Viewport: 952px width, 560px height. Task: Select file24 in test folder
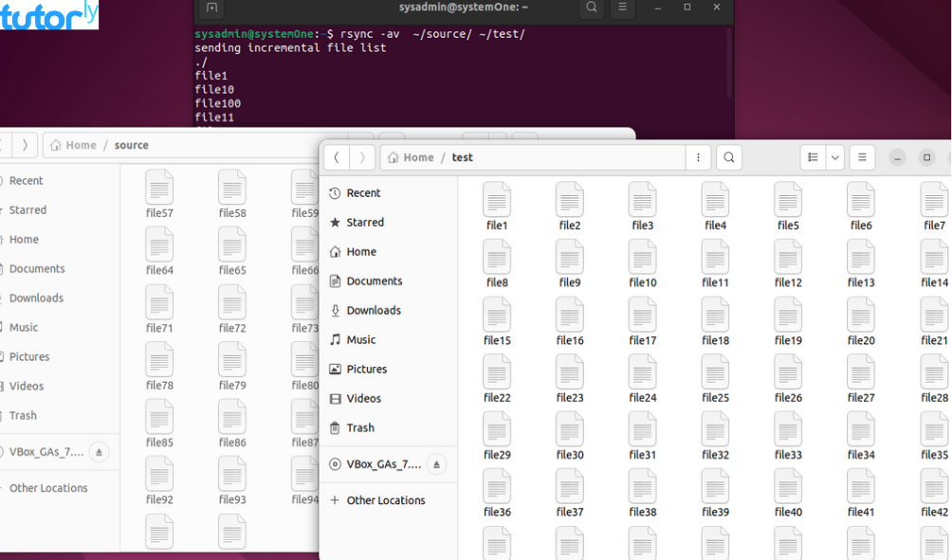[642, 379]
